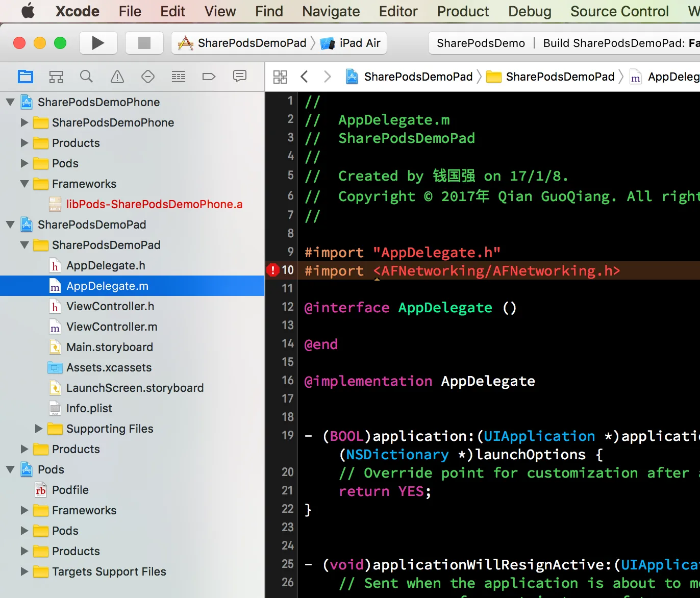
Task: Open the Apple menu
Action: pos(28,11)
